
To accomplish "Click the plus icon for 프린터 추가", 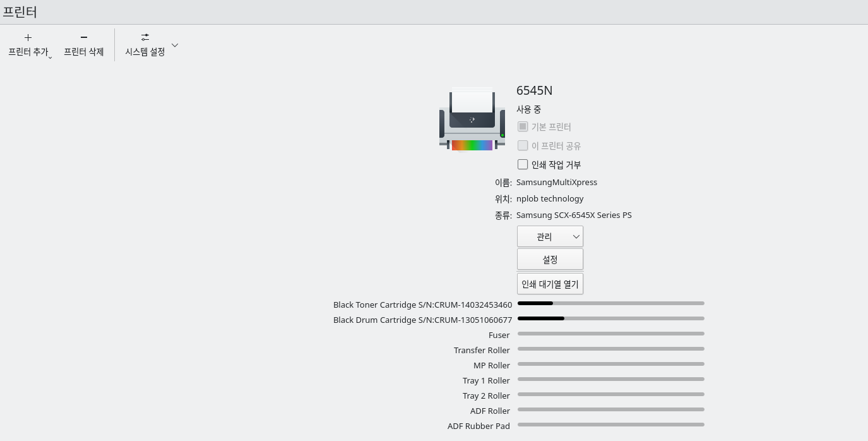I will click(x=28, y=37).
